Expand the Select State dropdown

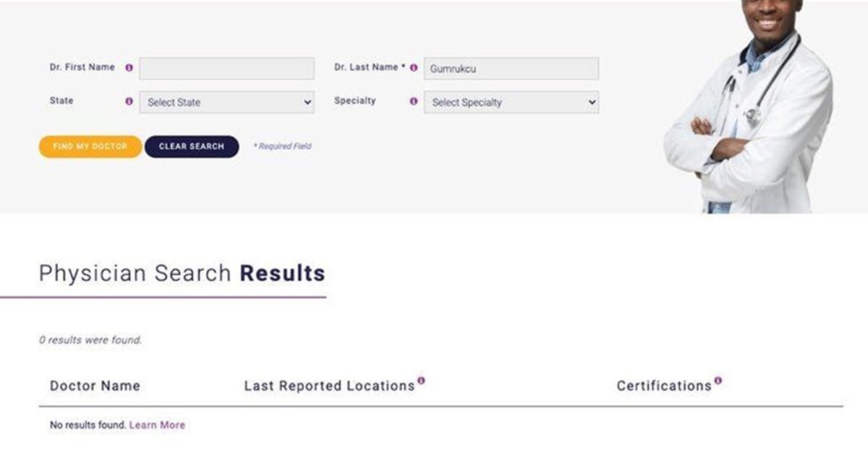[226, 102]
